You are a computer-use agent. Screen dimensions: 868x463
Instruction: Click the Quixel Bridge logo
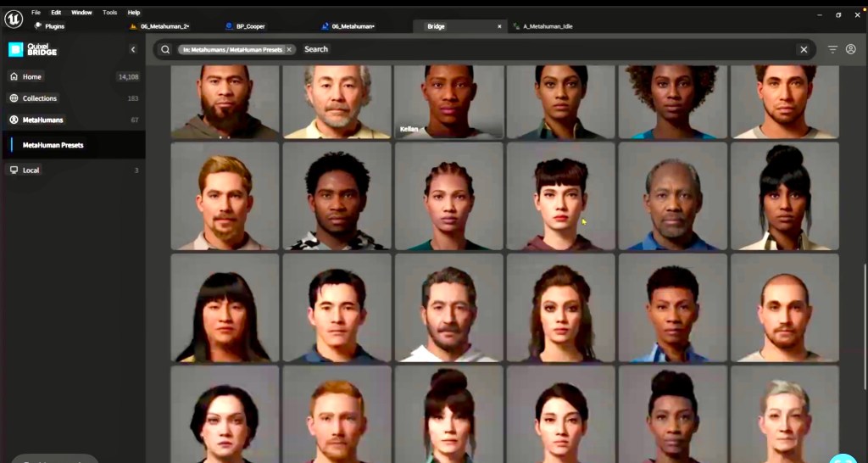(32, 49)
